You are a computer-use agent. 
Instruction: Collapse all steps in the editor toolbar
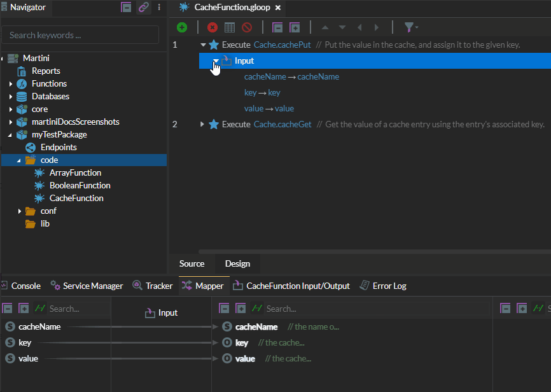[277, 27]
